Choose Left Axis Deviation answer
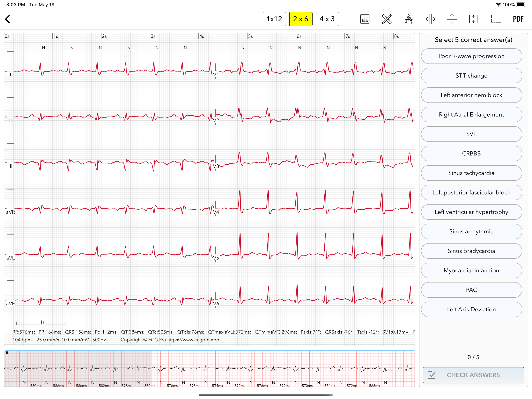 (x=471, y=309)
